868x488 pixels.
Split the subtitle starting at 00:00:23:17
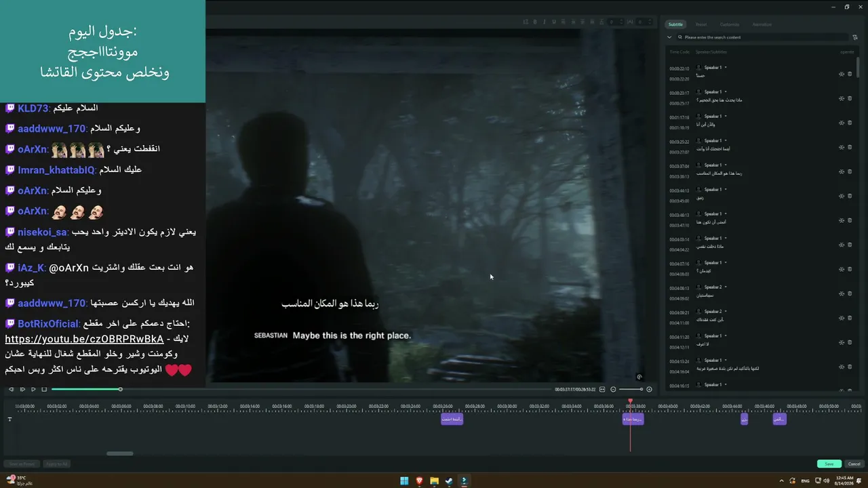coord(842,98)
